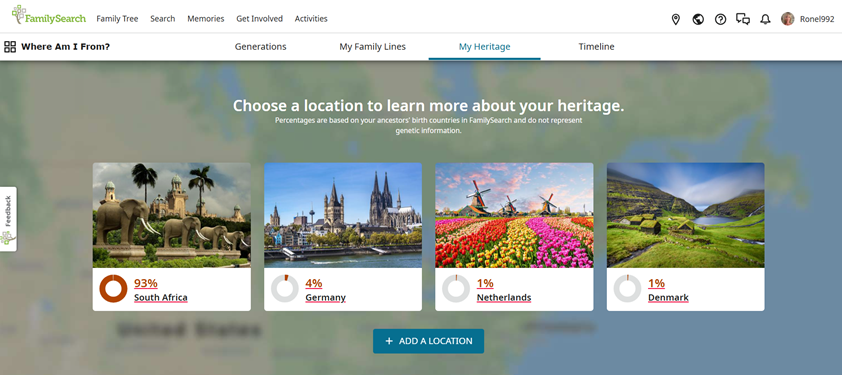Click the South Africa donut chart
The width and height of the screenshot is (842, 375).
(113, 289)
